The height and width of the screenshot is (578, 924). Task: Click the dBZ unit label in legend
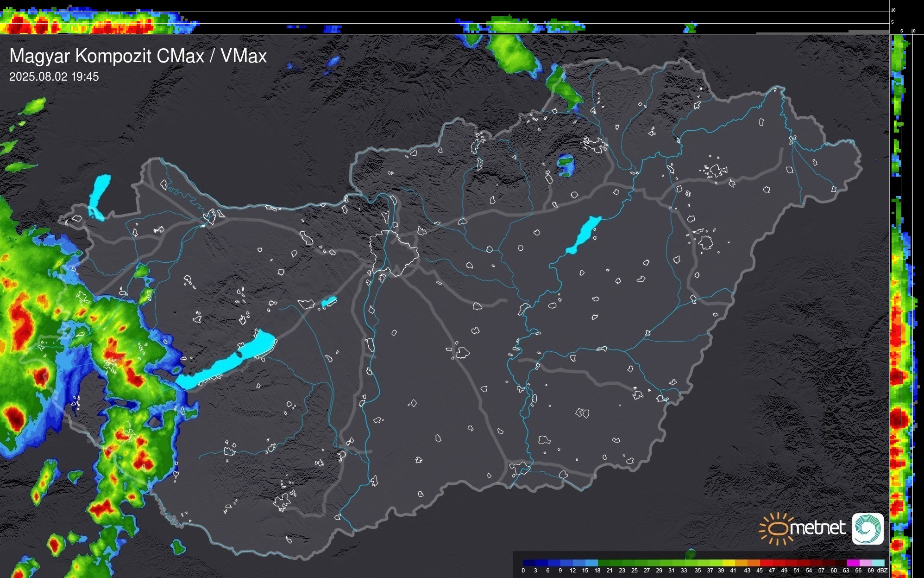882,571
